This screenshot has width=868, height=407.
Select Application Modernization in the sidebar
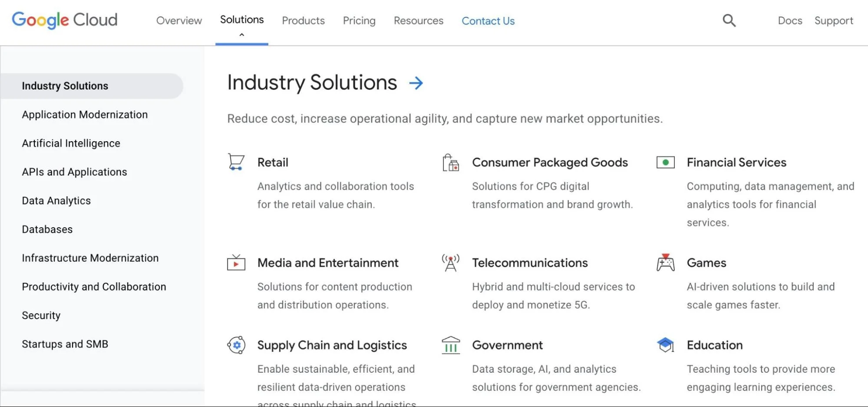85,115
